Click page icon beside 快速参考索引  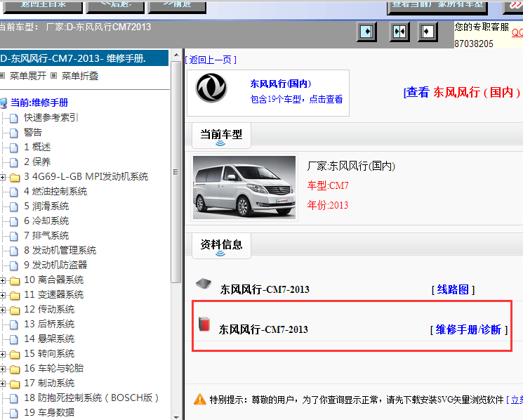pos(14,118)
